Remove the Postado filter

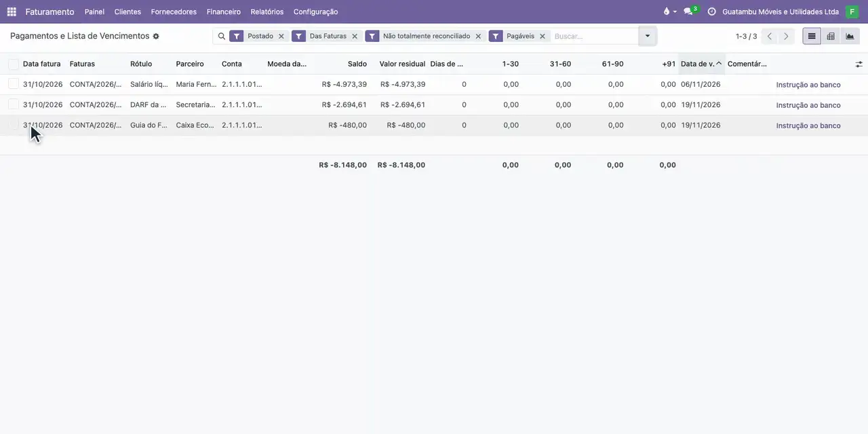coord(281,36)
